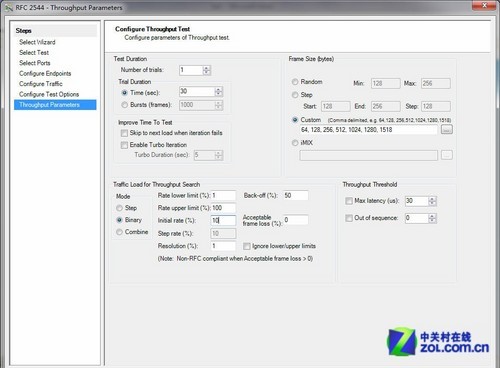This screenshot has height=368, width=500.
Task: Enable Max latency threshold checkbox
Action: [349, 201]
